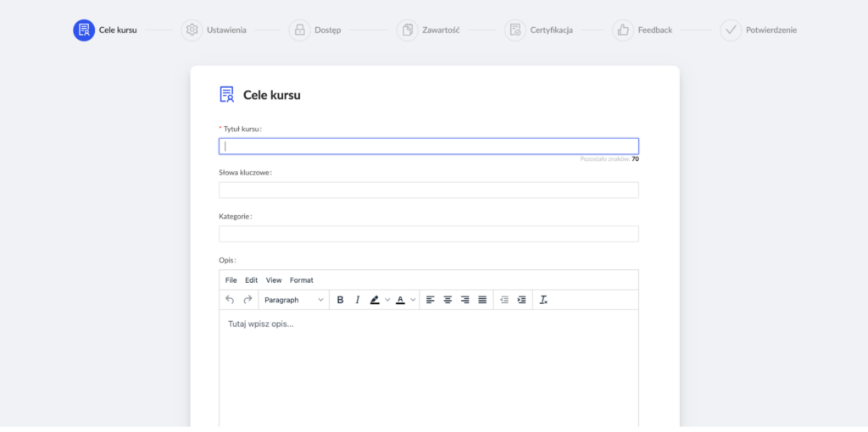The image size is (868, 432).
Task: Click the Redo arrow in the editor toolbar
Action: coord(248,300)
